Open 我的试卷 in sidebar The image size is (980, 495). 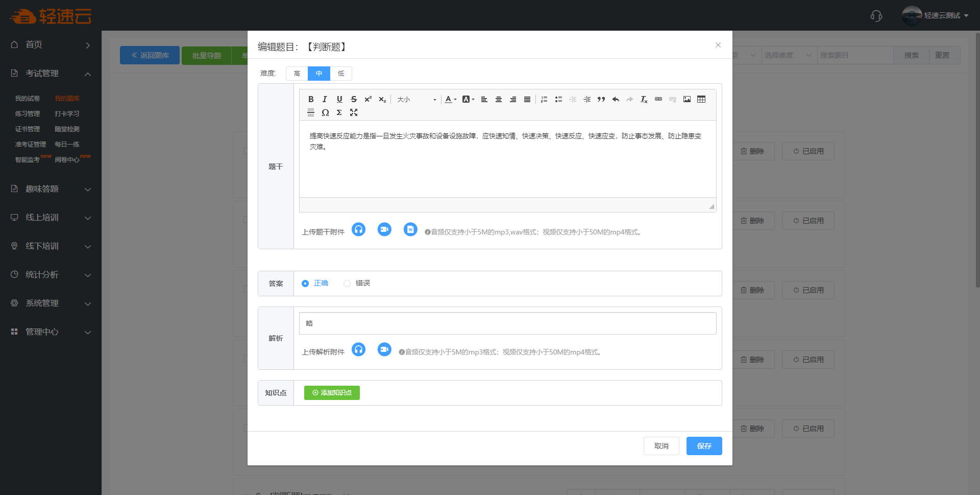[x=28, y=99]
